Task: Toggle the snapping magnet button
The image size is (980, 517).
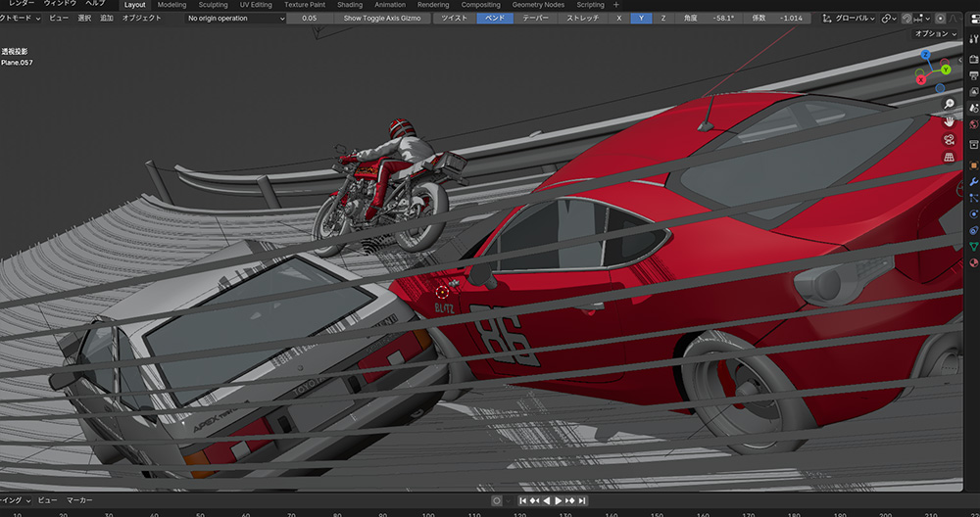Action: pos(906,19)
